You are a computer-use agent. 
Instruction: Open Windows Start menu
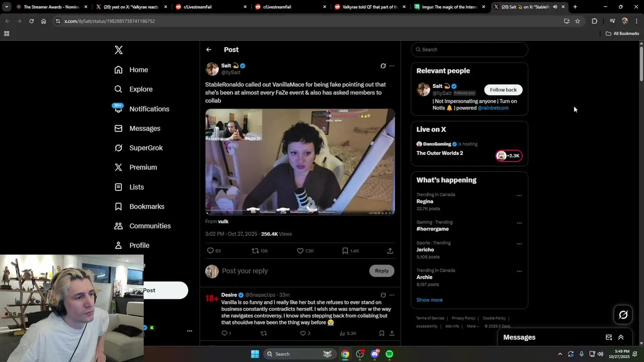coord(255,354)
